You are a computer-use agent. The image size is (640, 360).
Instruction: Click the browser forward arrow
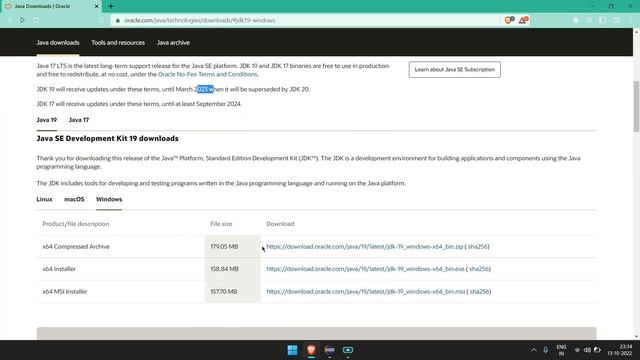(22, 20)
